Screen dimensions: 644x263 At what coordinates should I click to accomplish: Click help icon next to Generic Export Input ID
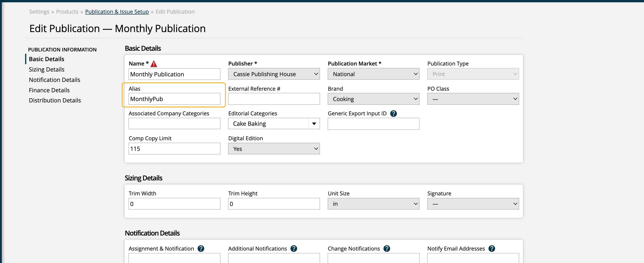pos(393,114)
